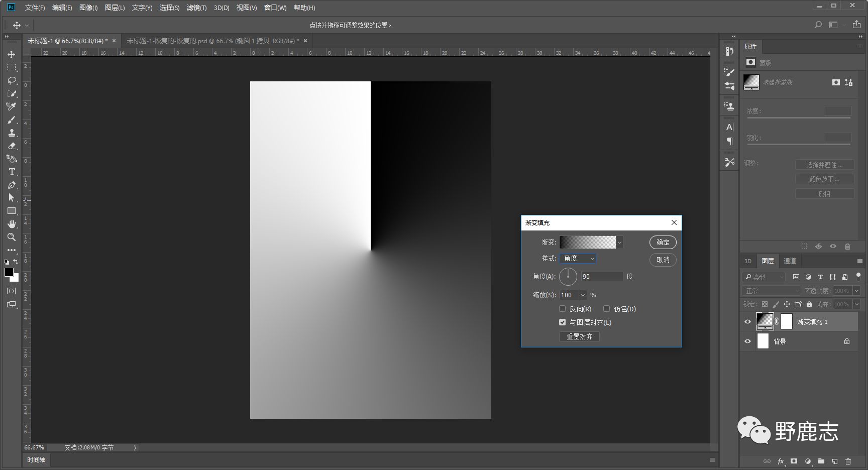Enable the 反向(R) reverse checkbox
The image size is (868, 470).
click(x=562, y=309)
